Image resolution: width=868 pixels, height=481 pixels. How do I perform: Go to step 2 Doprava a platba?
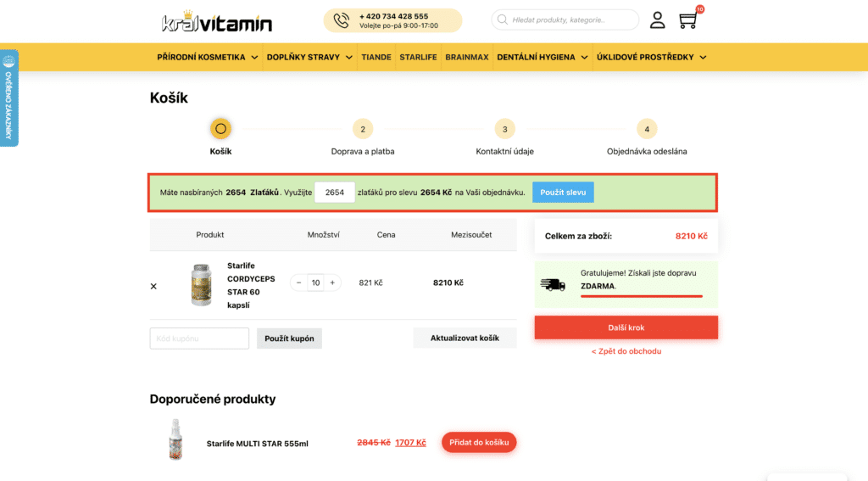pyautogui.click(x=363, y=129)
